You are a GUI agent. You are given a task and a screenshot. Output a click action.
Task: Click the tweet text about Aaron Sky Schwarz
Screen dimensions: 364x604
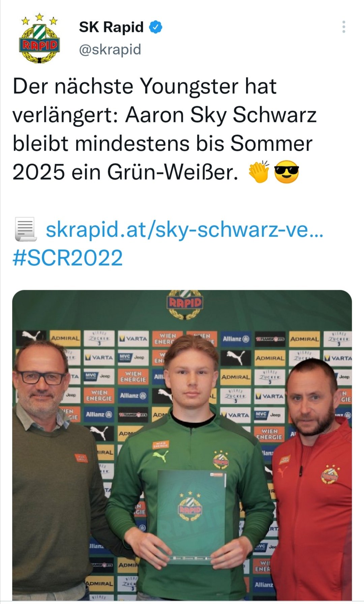pyautogui.click(x=164, y=129)
